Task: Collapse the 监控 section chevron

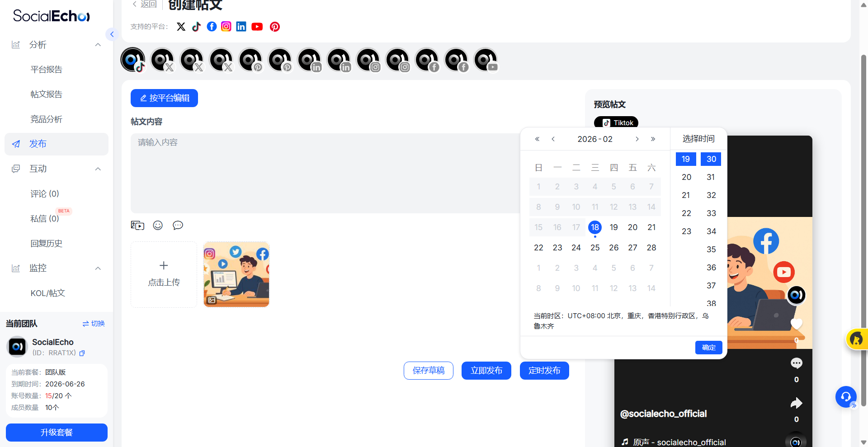Action: [x=98, y=268]
